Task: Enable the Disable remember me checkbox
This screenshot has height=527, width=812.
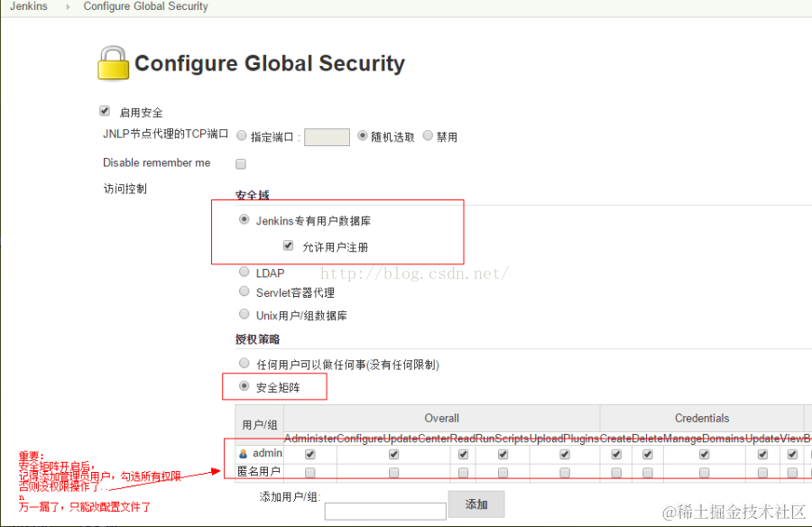Action: point(241,164)
